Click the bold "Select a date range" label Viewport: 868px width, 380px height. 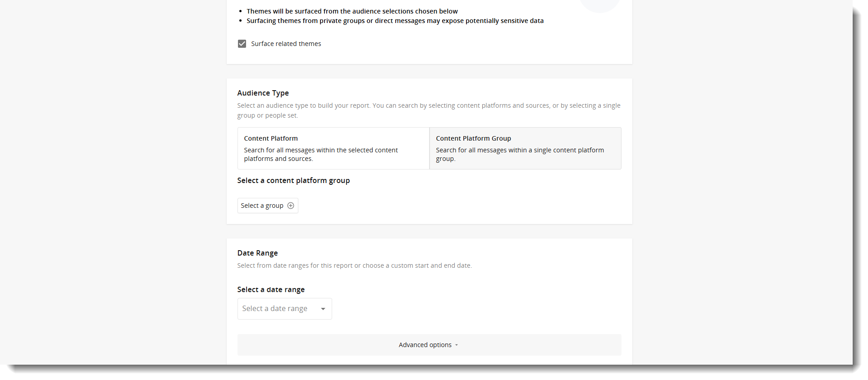(x=271, y=289)
